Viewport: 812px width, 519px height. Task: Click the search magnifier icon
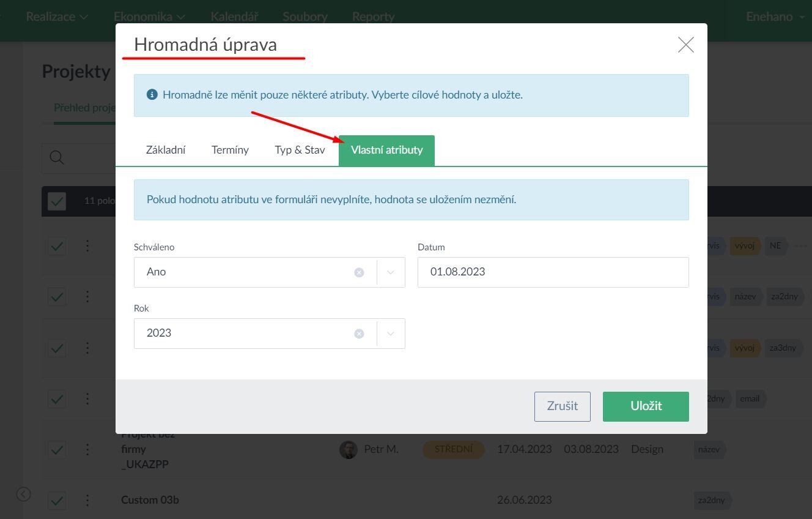click(57, 158)
